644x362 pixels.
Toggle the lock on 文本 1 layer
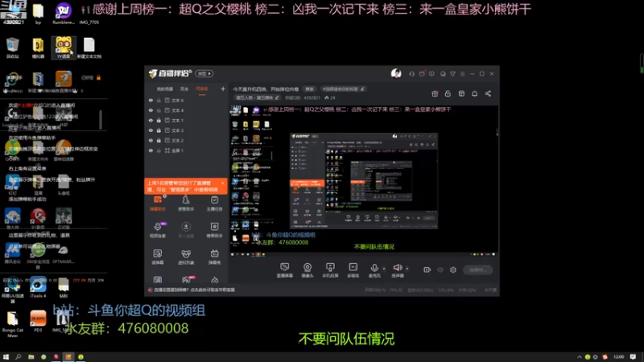[159, 120]
